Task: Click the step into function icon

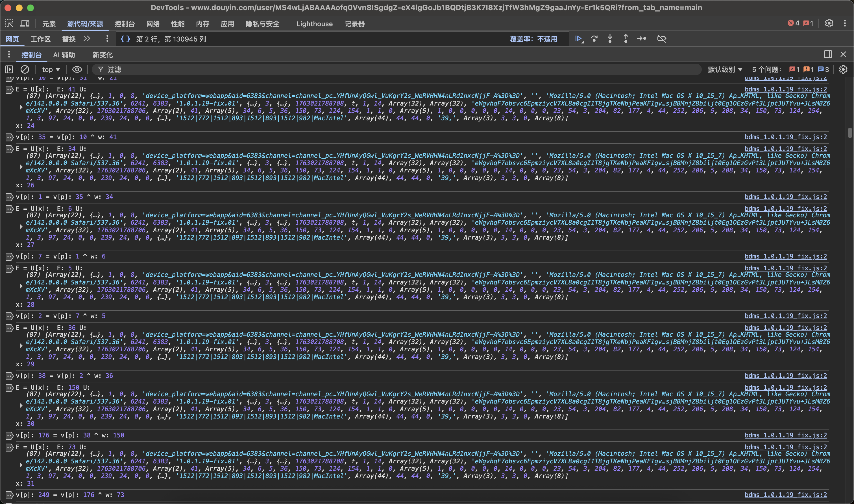Action: [x=610, y=39]
